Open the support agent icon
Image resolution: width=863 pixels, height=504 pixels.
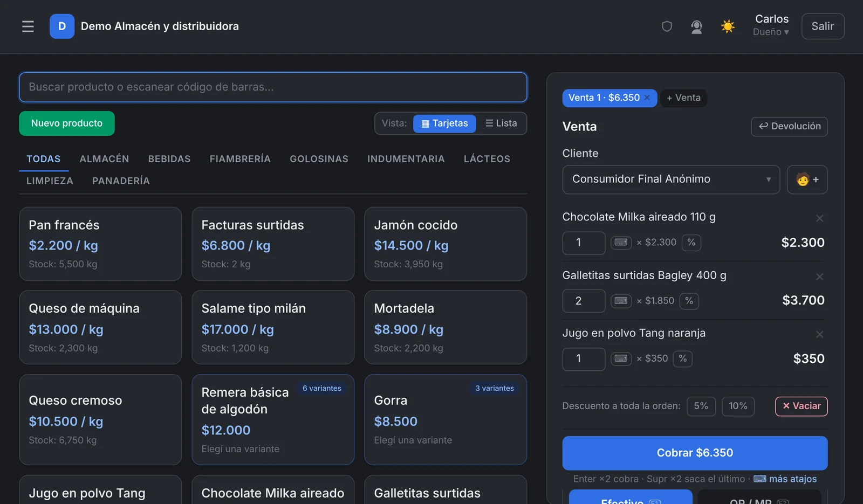coord(697,26)
